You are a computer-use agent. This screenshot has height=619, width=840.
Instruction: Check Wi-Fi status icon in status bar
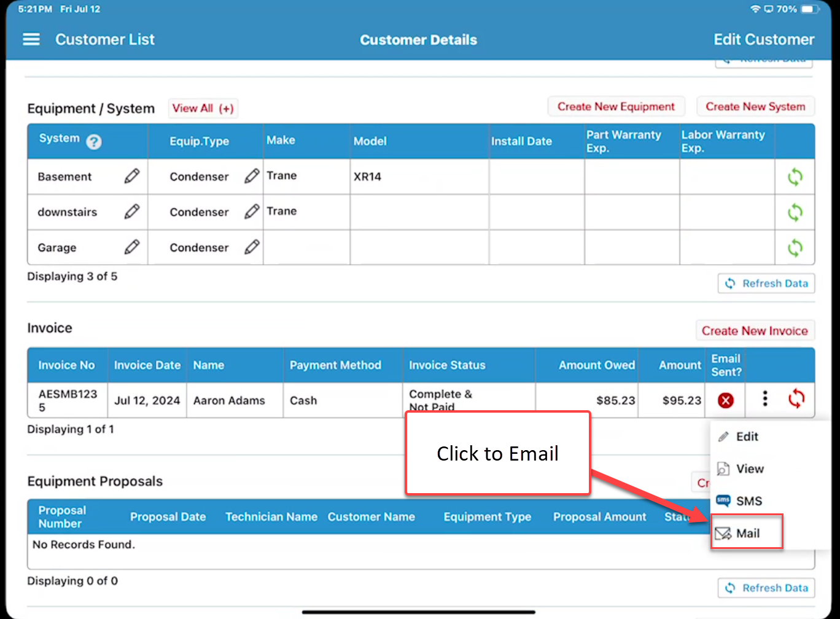coord(755,9)
